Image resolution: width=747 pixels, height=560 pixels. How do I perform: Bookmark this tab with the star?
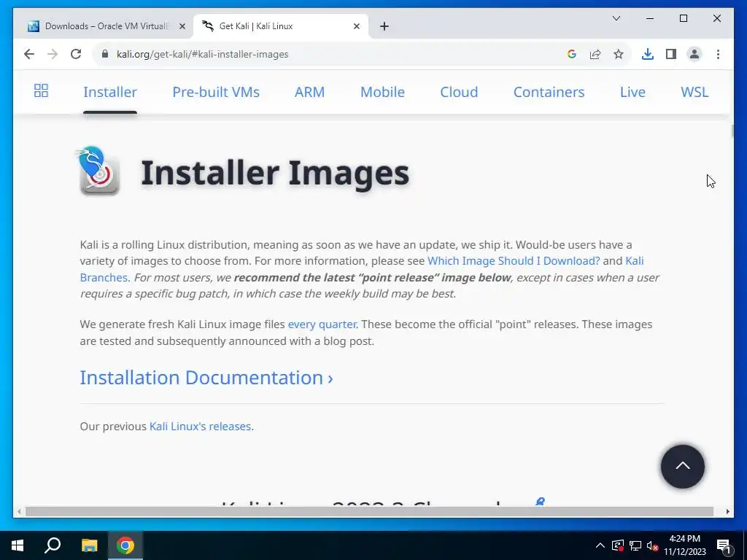click(619, 54)
